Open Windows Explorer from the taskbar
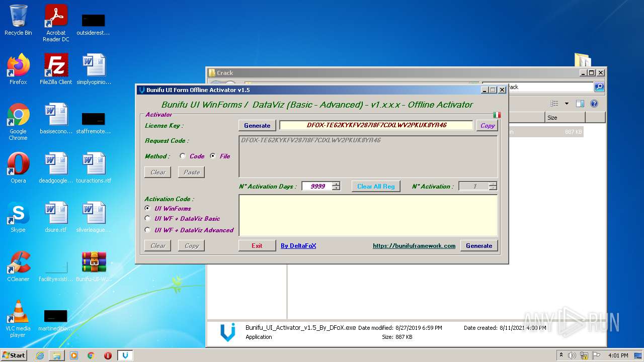Screen dimensions: 644x362 point(57,355)
